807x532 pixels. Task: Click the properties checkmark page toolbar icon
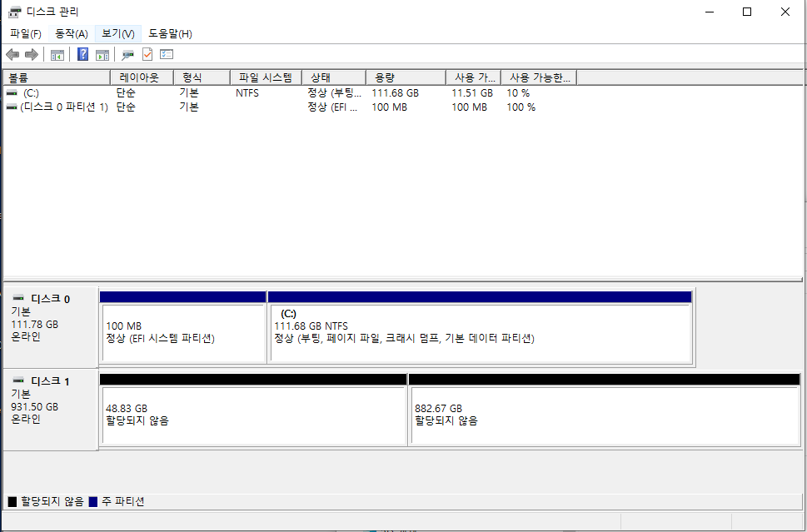[x=147, y=55]
